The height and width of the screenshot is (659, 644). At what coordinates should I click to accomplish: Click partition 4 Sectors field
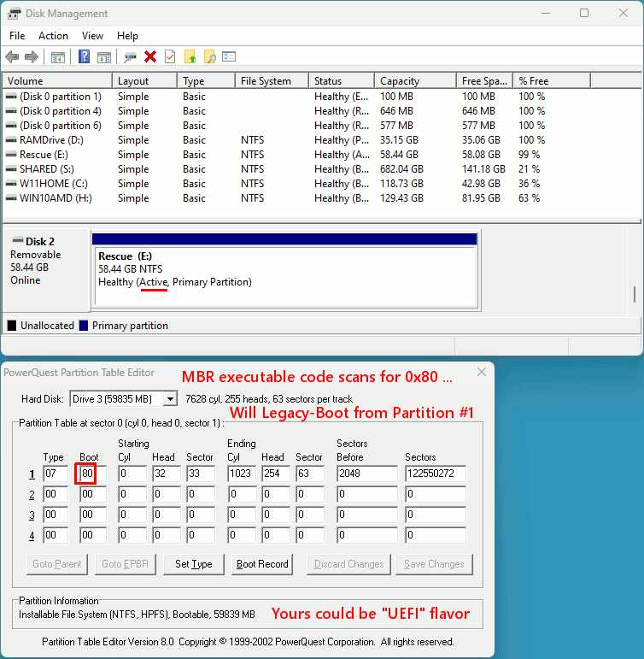pyautogui.click(x=436, y=535)
